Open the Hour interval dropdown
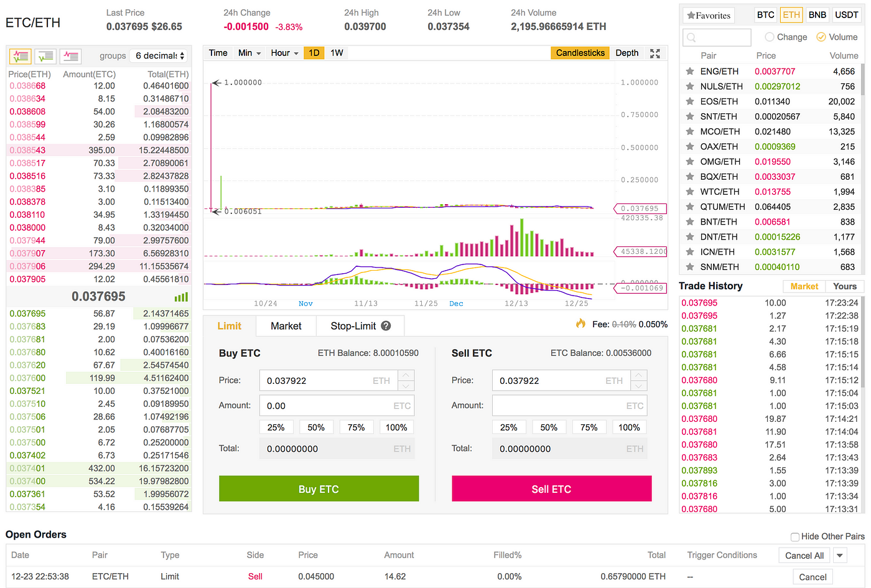This screenshot has height=588, width=871. click(284, 53)
